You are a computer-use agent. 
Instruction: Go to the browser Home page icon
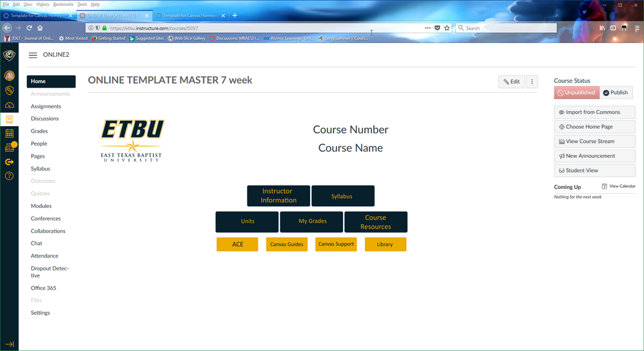coord(40,28)
